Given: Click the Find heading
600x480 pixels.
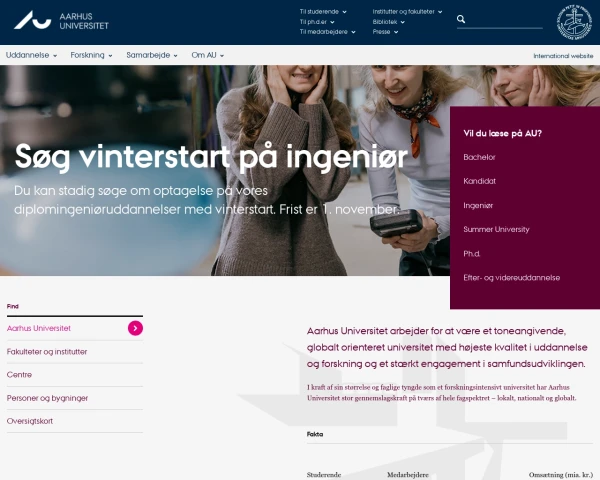Looking at the screenshot, I should click(13, 306).
